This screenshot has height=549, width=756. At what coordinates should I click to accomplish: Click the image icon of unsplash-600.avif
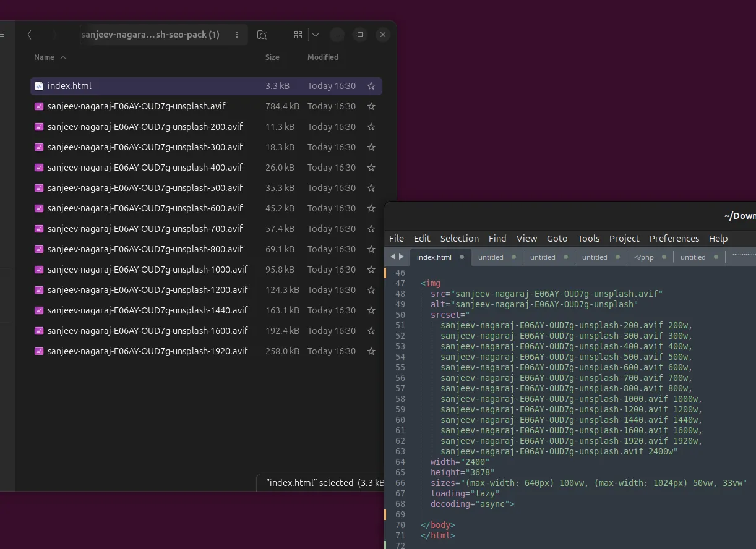39,208
